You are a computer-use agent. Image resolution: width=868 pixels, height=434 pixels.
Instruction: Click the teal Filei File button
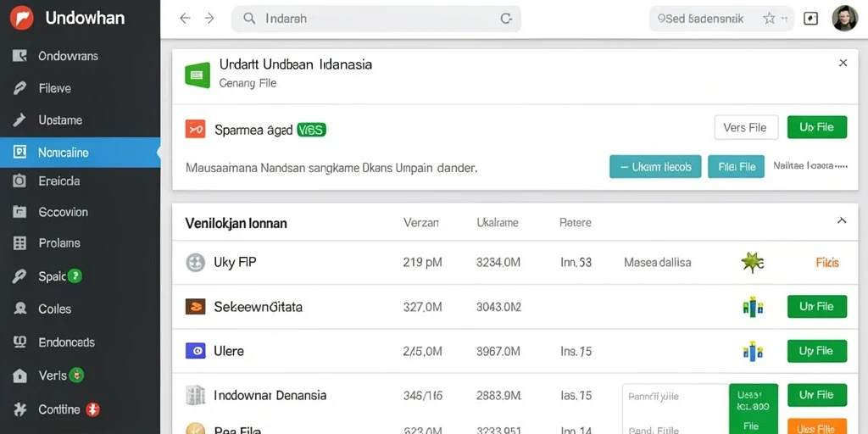[737, 167]
